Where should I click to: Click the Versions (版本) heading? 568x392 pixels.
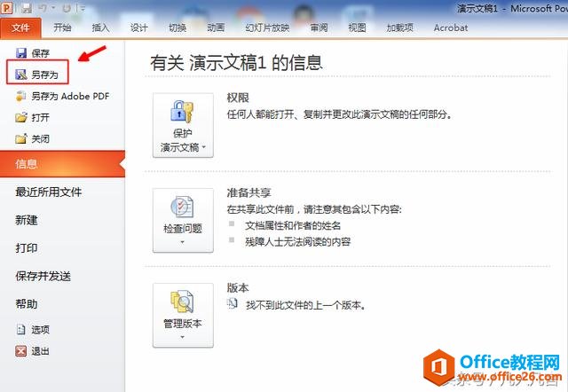(238, 287)
